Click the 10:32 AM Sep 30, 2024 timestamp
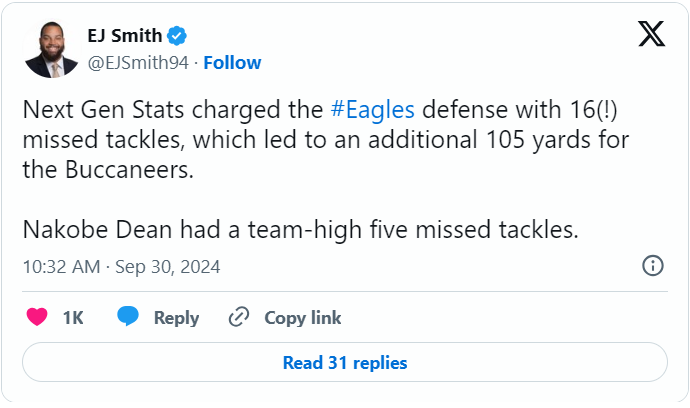This screenshot has height=408, width=690. (121, 267)
